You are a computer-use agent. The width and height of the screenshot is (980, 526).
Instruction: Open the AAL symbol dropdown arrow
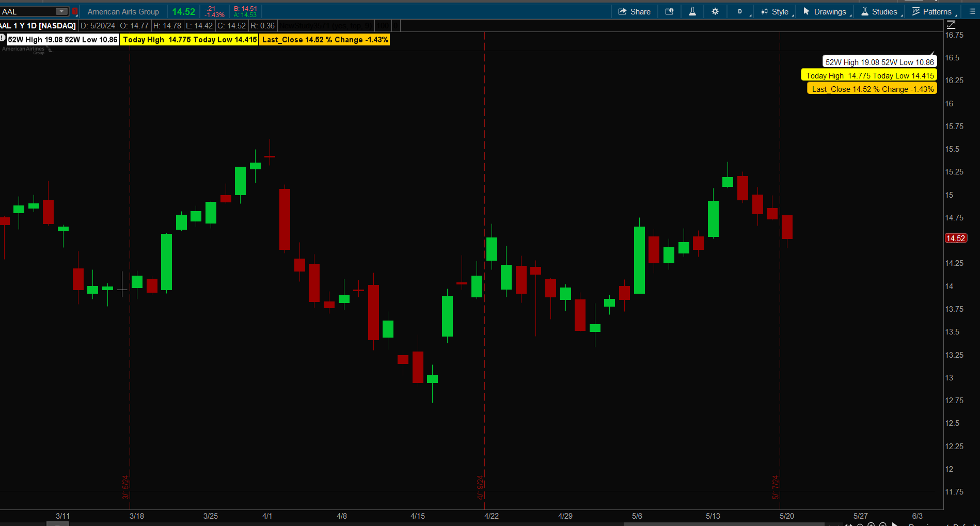click(61, 11)
